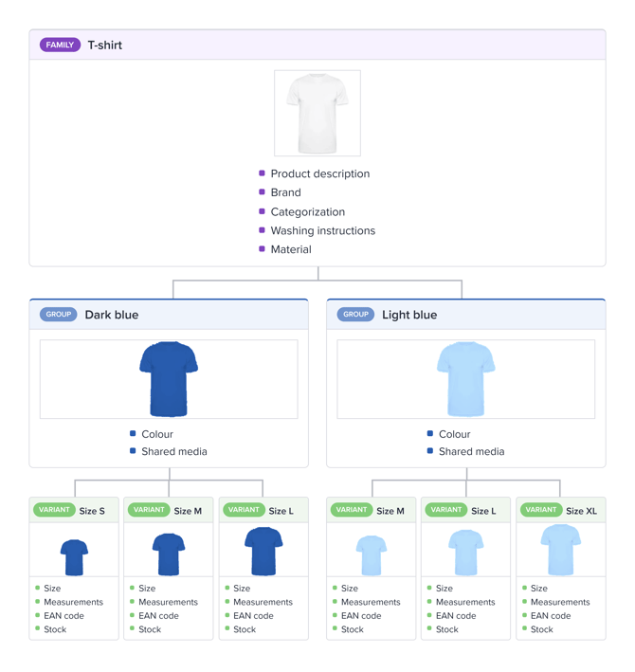
Task: Click Colour under the Light blue group
Action: 455,434
